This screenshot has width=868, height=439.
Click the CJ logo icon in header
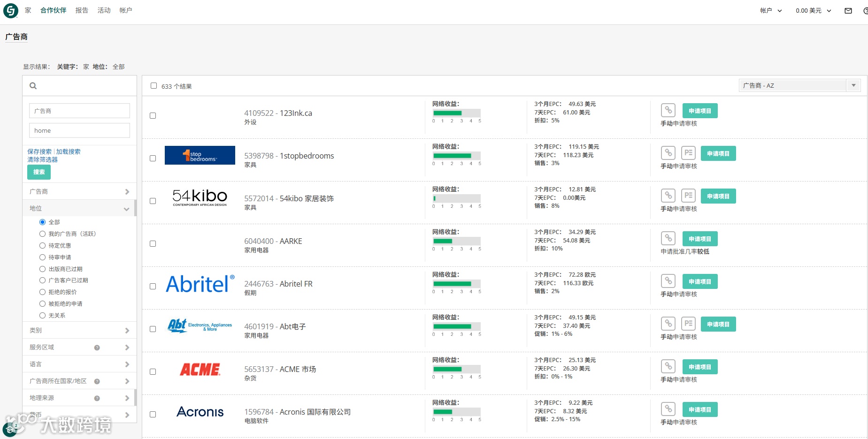(x=10, y=10)
